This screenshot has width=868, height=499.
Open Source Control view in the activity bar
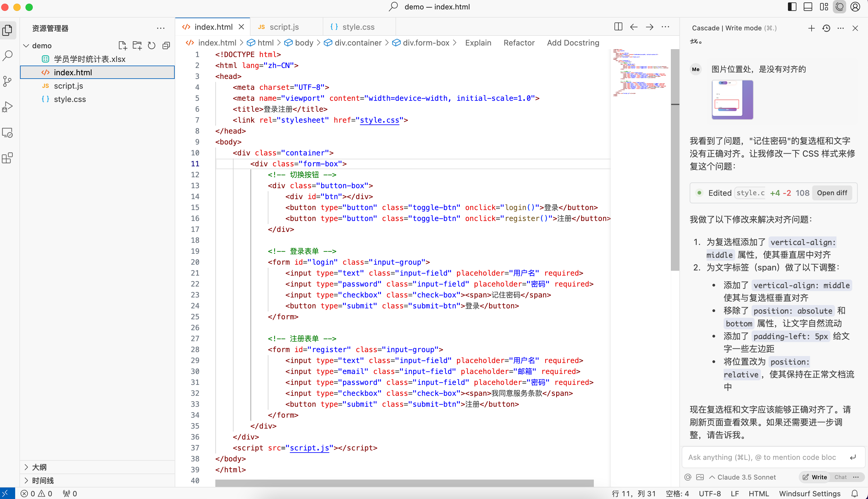[x=8, y=81]
